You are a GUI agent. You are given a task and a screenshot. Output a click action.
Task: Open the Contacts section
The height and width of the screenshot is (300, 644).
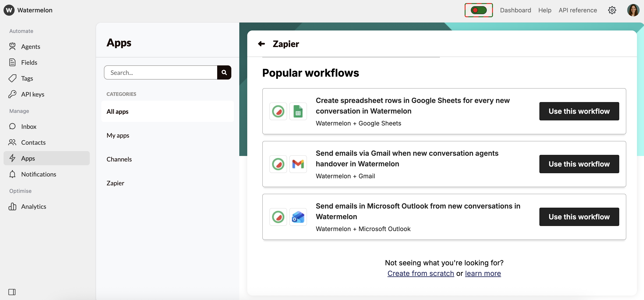tap(33, 142)
